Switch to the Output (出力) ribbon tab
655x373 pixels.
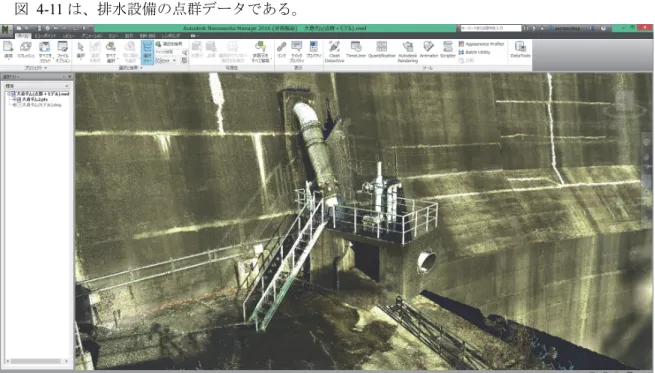click(129, 36)
